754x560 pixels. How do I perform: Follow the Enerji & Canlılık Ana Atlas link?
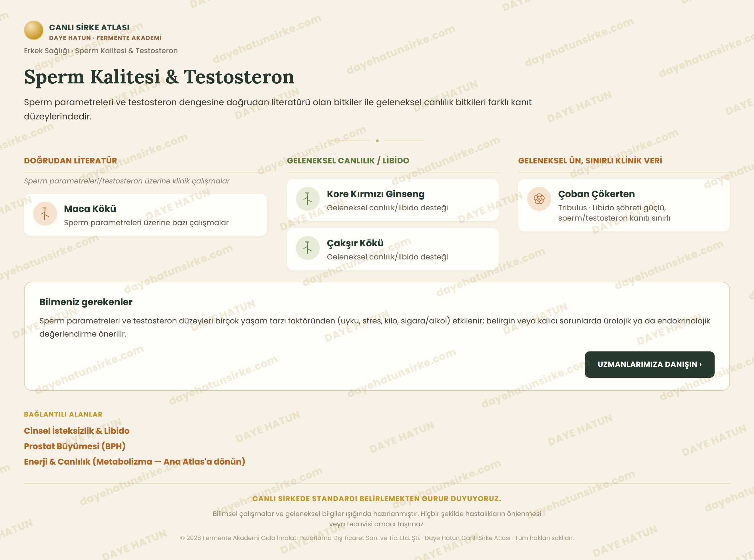pyautogui.click(x=135, y=462)
